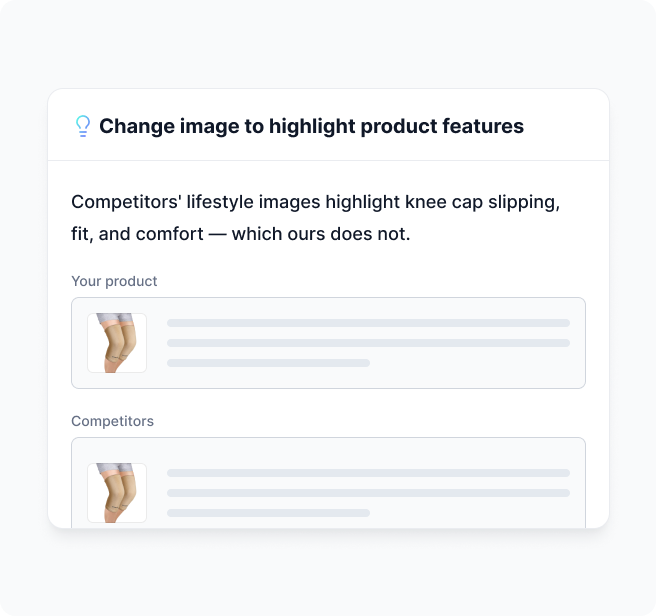Image resolution: width=656 pixels, height=616 pixels.
Task: Open the 'Your product' knee cap thumbnail
Action: click(117, 343)
